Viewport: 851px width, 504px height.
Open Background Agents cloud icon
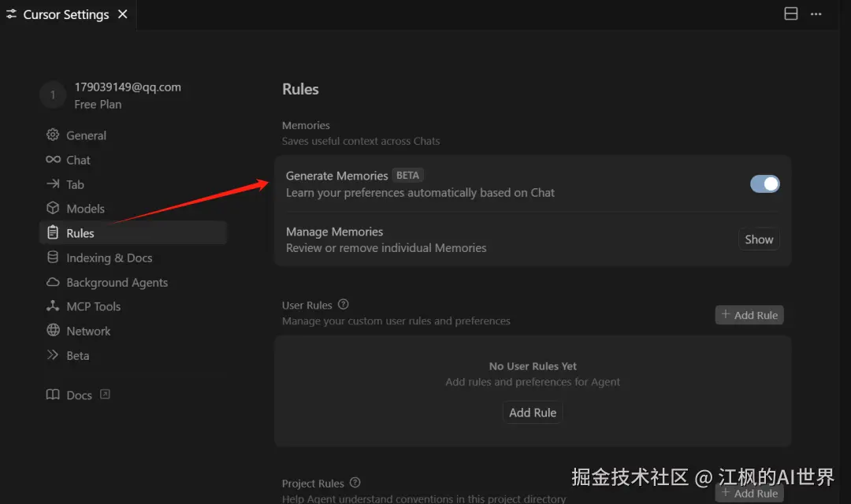[x=53, y=282]
